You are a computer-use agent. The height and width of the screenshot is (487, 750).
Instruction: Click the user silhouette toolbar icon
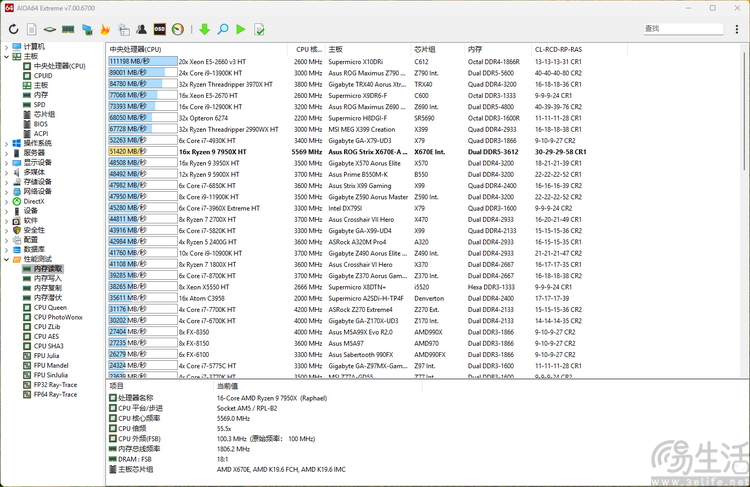tap(141, 29)
